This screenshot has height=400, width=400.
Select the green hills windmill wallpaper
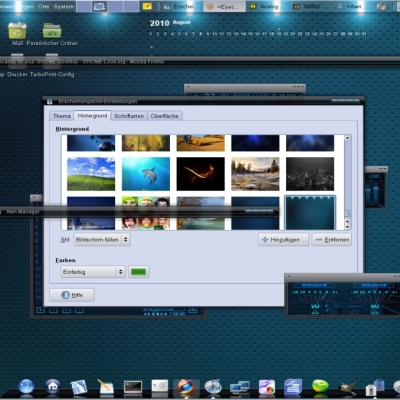point(91,174)
